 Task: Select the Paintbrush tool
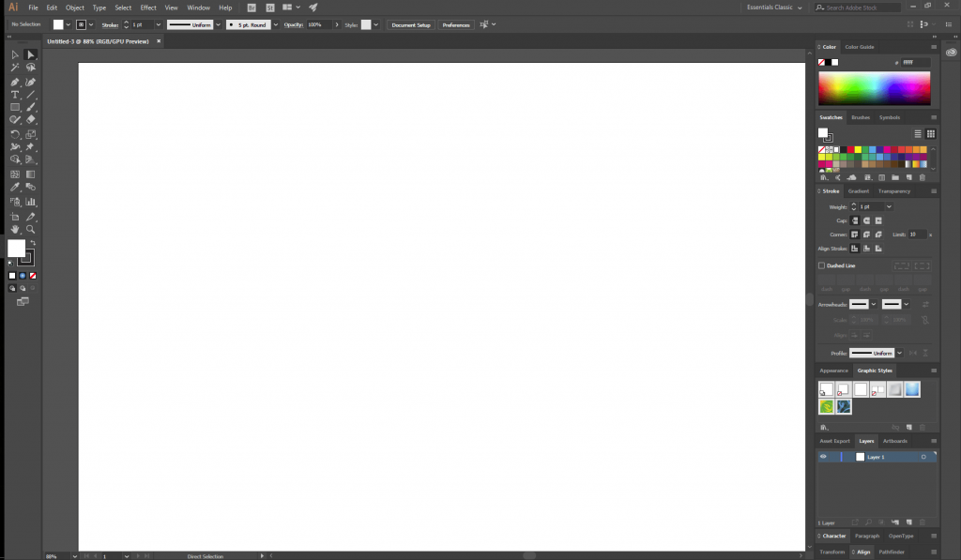click(29, 107)
